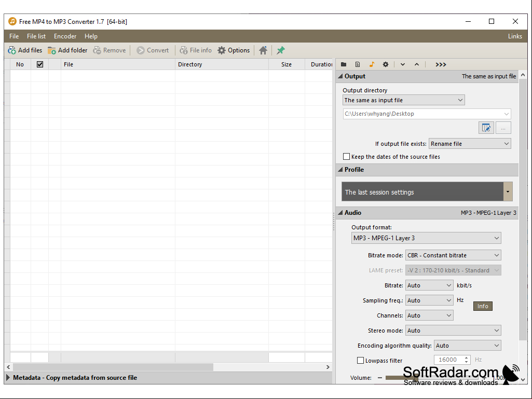Open the Output directory dropdown
The image size is (532, 399).
coord(404,100)
